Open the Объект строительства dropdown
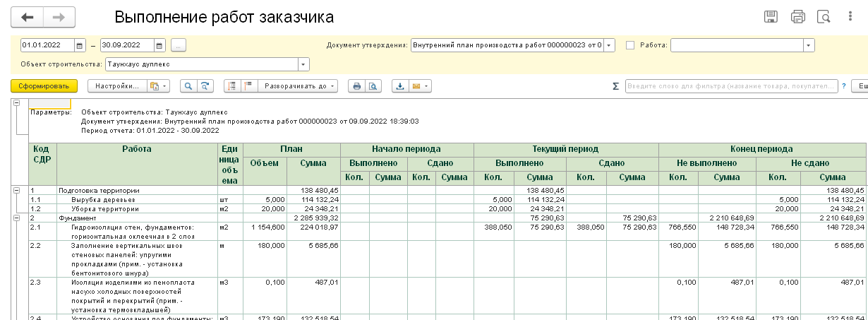This screenshot has width=868, height=320. (303, 64)
